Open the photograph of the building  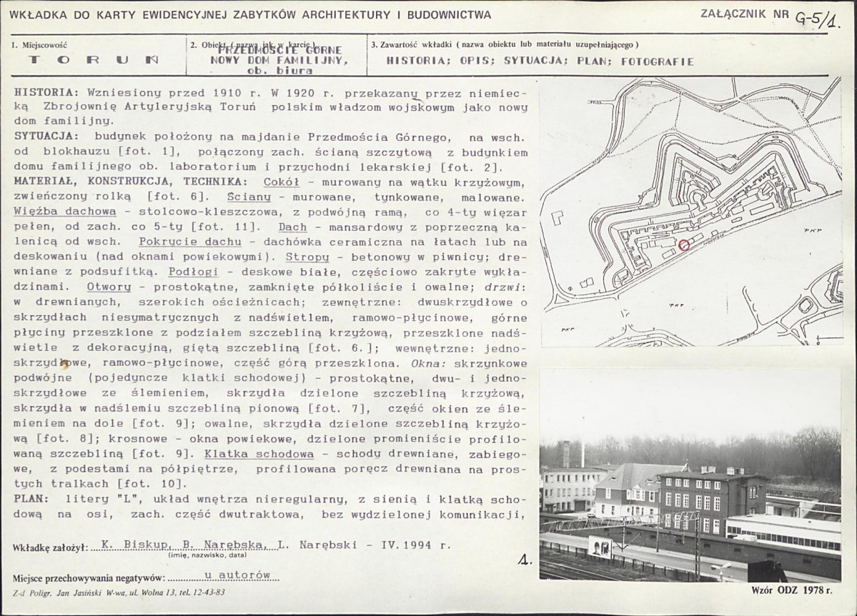tap(690, 475)
